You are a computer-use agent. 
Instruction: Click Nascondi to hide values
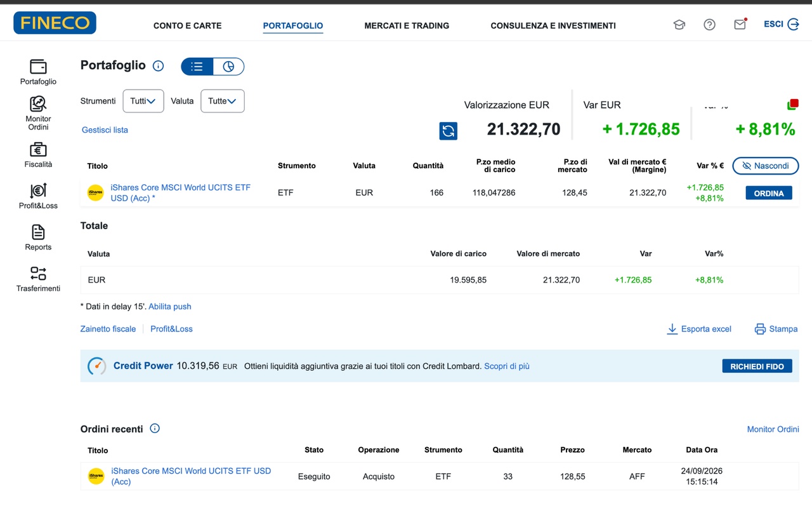pyautogui.click(x=766, y=166)
